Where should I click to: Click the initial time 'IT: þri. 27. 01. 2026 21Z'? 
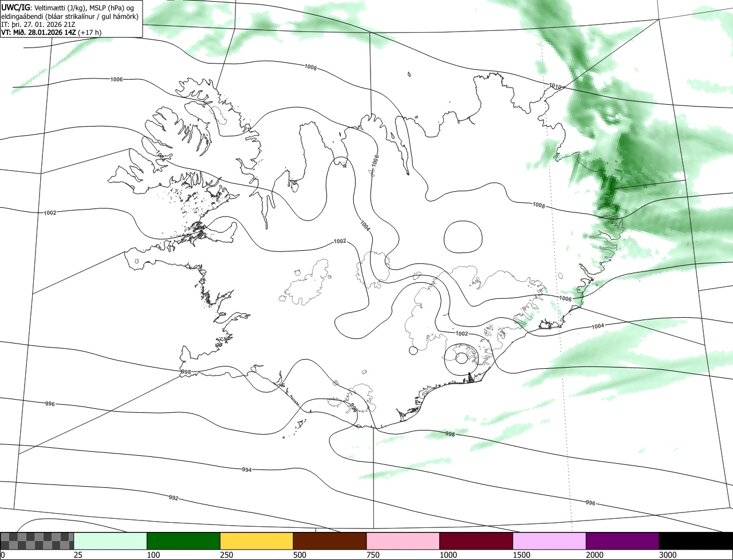38,24
